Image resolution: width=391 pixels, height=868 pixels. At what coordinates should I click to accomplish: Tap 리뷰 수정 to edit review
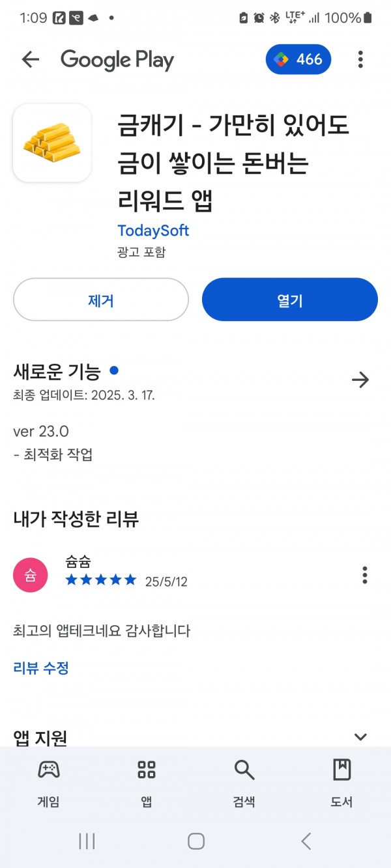41,667
